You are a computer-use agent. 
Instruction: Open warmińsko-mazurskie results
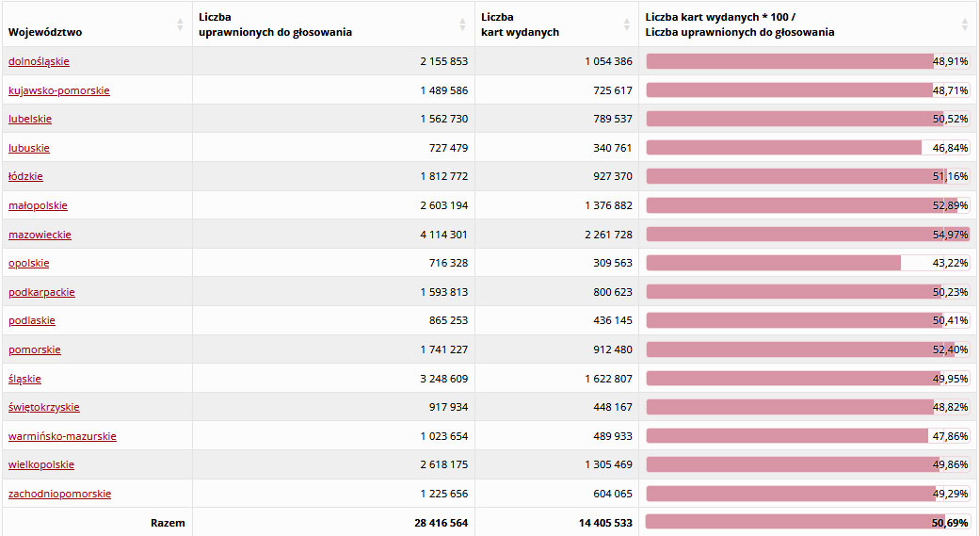click(x=62, y=436)
